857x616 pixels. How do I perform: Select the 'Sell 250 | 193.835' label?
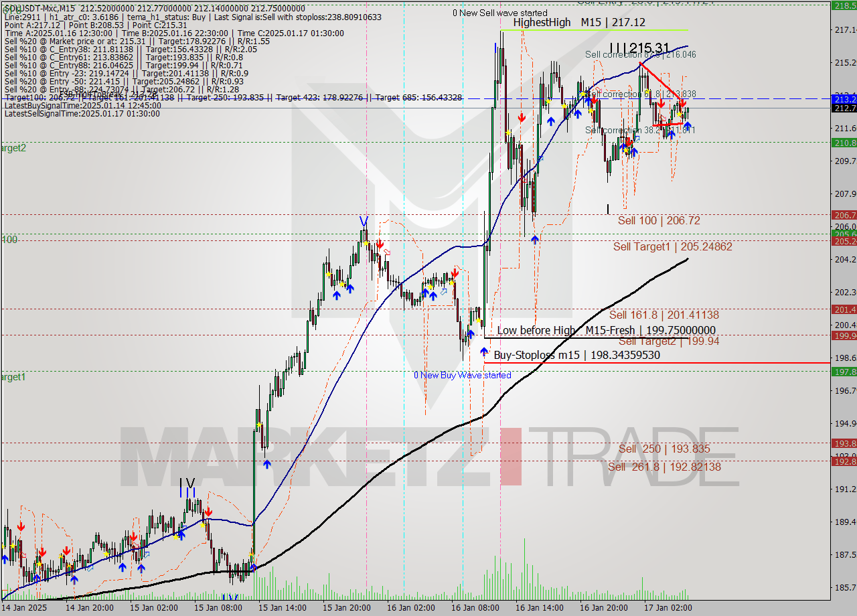(x=664, y=449)
